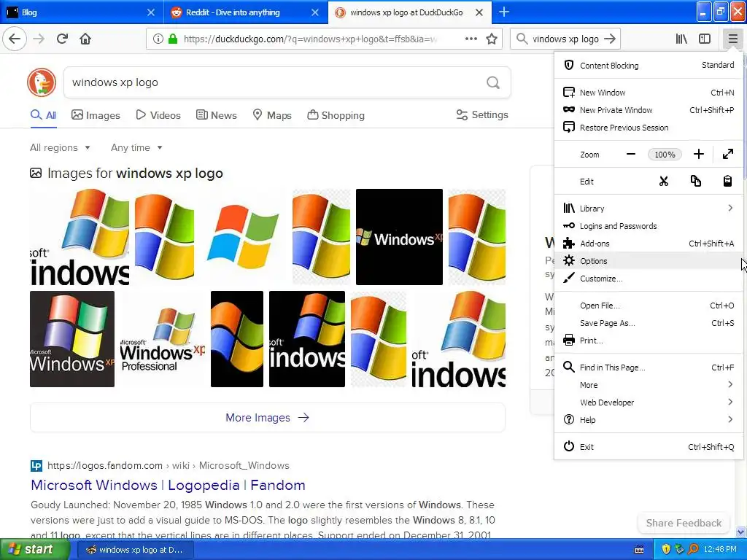Screen dimensions: 747x560
Task: Select Open File... menu item
Action: coord(649,306)
